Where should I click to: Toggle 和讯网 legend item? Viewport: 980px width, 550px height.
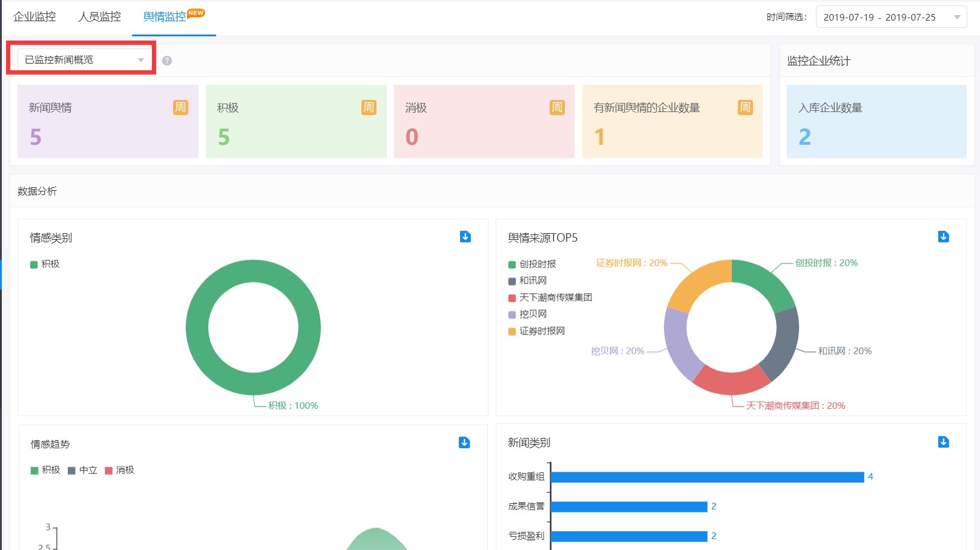[x=528, y=280]
